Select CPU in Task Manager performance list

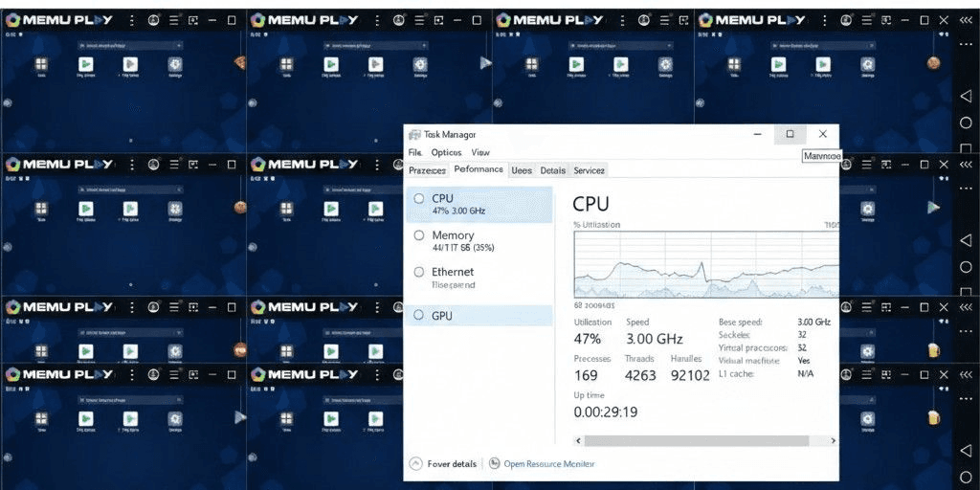click(x=479, y=205)
